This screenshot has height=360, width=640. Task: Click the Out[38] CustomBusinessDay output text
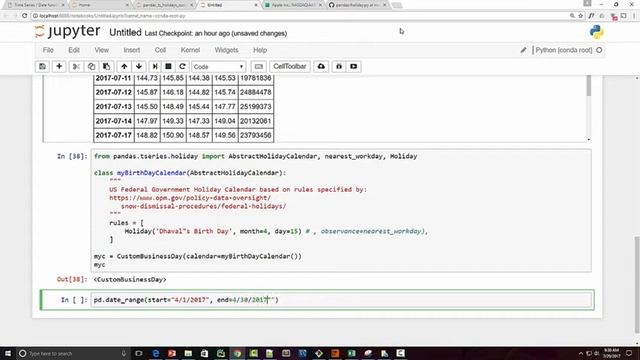point(130,280)
